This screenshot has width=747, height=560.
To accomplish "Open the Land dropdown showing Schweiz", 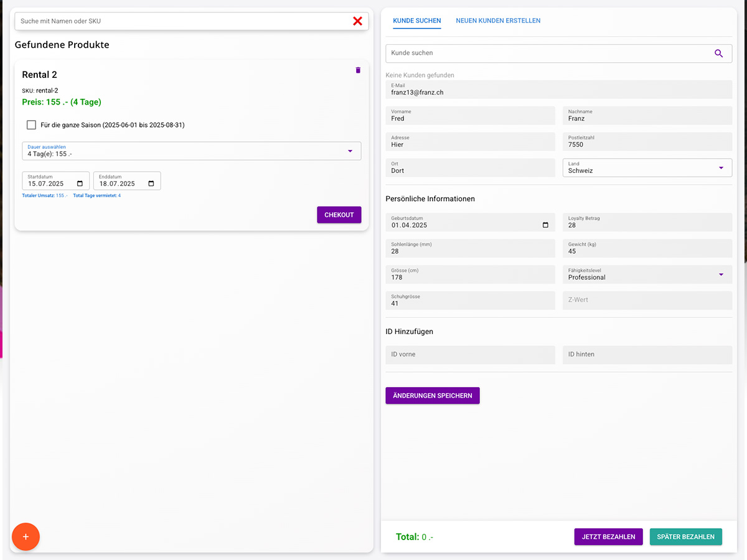I will tap(721, 168).
